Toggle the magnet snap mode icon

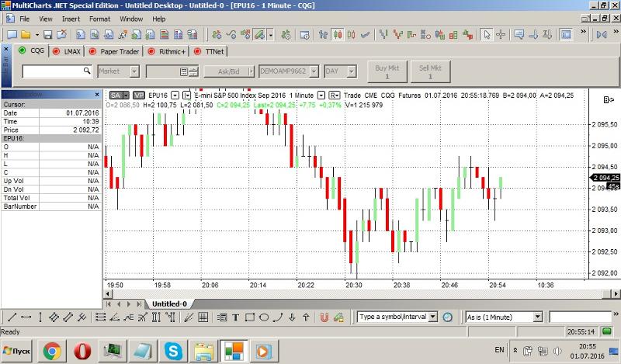pos(324,317)
